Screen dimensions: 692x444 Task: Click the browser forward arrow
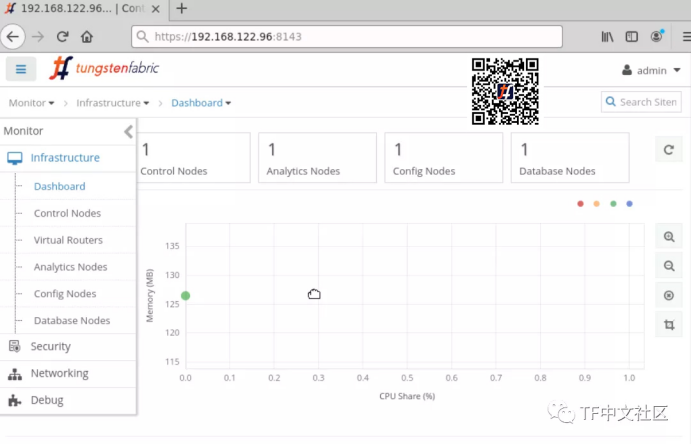pyautogui.click(x=38, y=37)
